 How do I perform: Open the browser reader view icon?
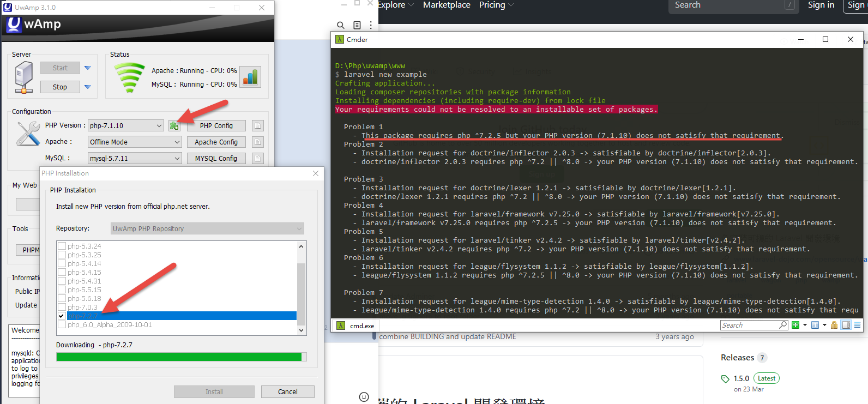click(357, 25)
